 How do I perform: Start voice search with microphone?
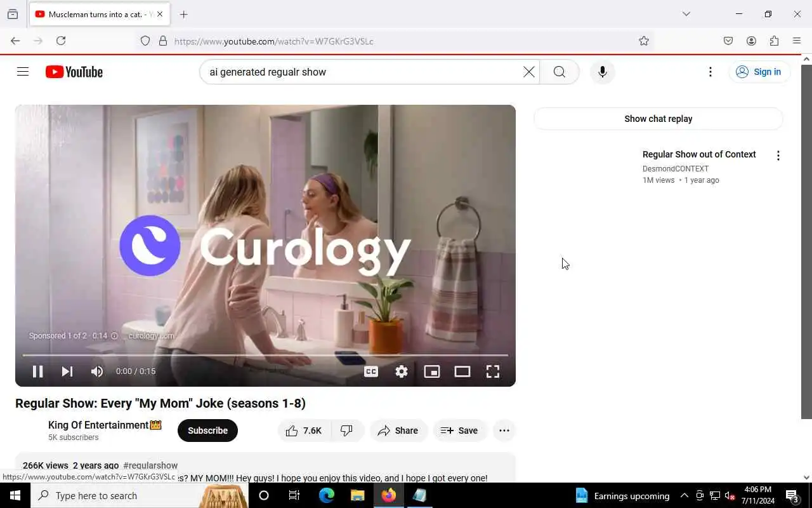(602, 72)
